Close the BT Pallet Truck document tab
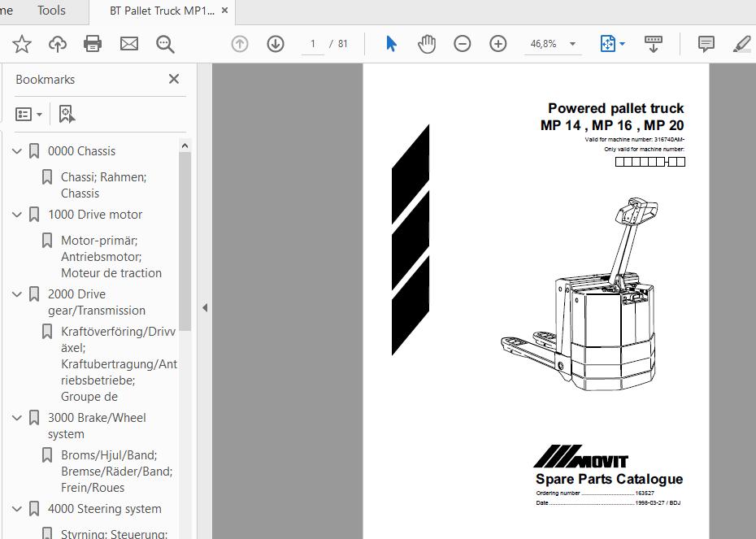 [224, 11]
